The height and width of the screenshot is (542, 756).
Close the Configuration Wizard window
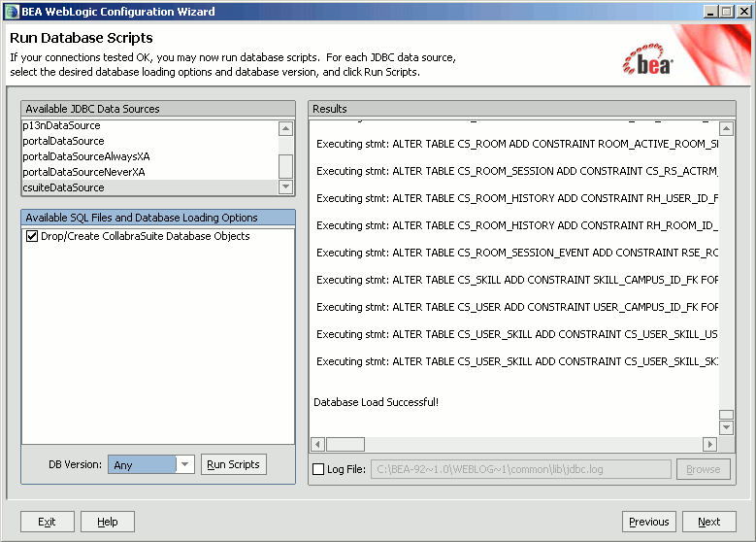pos(744,12)
